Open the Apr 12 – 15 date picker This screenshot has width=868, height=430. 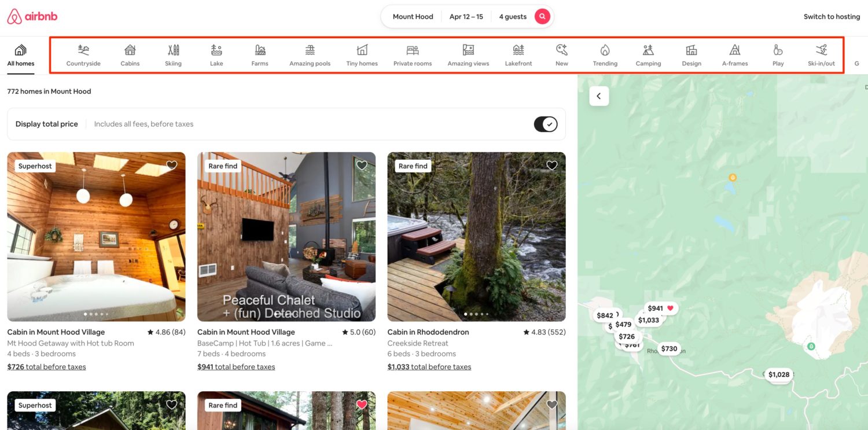[466, 16]
